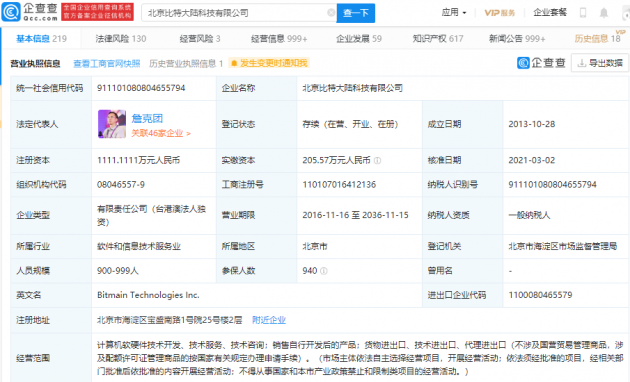This screenshot has height=382, width=630.
Task: Select business term 2016-11-16 至 2036-11-15
Action: tap(355, 215)
